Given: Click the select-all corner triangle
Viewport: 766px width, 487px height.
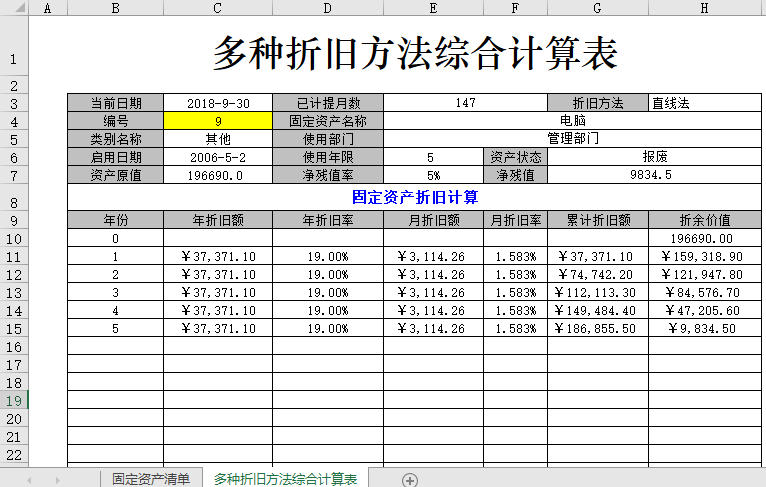Looking at the screenshot, I should 14,8.
